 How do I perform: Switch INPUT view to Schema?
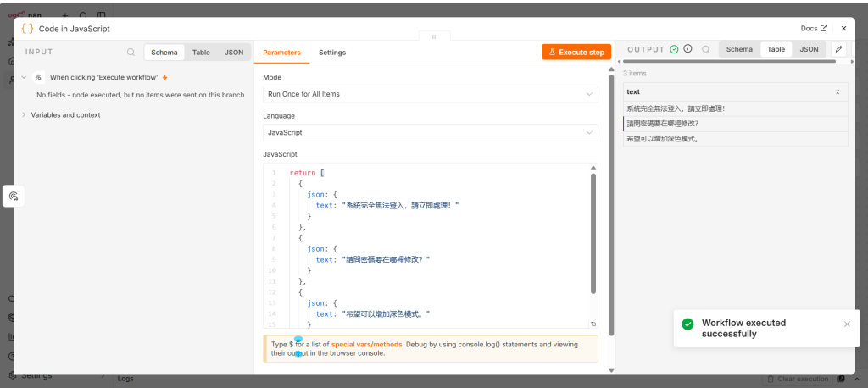pyautogui.click(x=164, y=53)
